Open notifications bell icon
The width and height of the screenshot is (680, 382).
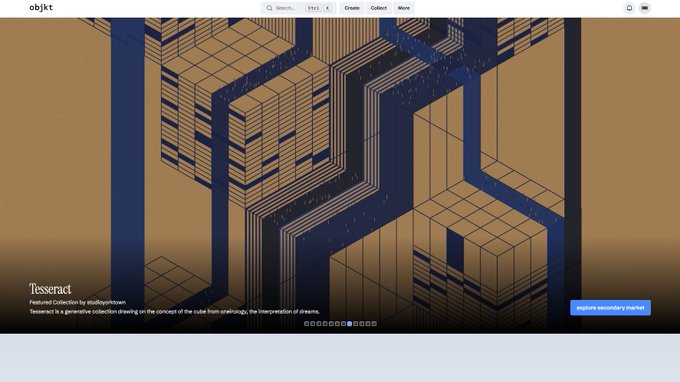(629, 8)
